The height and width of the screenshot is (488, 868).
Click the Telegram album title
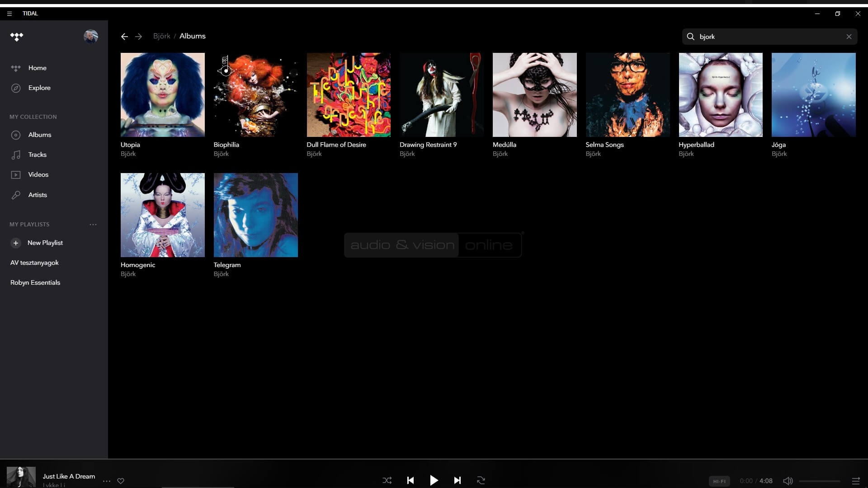point(227,265)
